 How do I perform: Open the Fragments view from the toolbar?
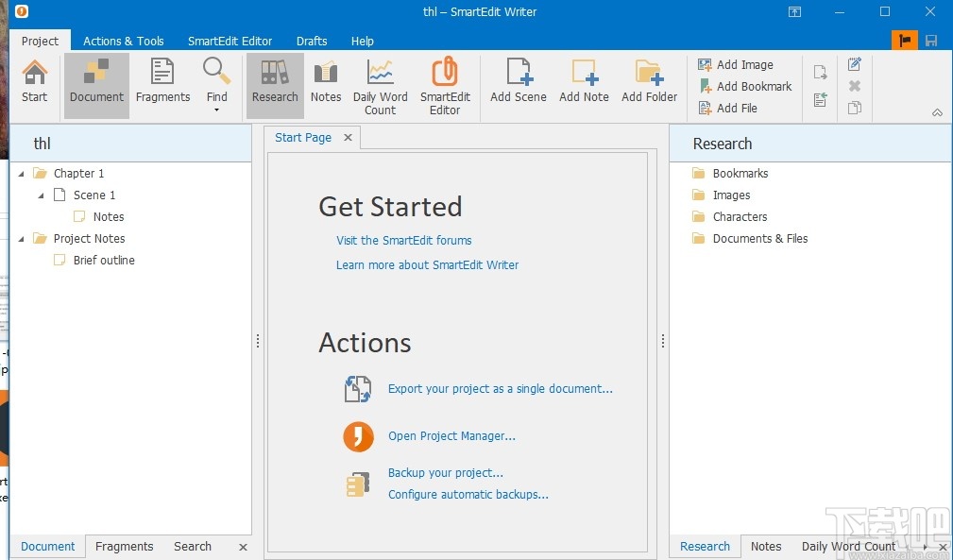click(x=162, y=83)
